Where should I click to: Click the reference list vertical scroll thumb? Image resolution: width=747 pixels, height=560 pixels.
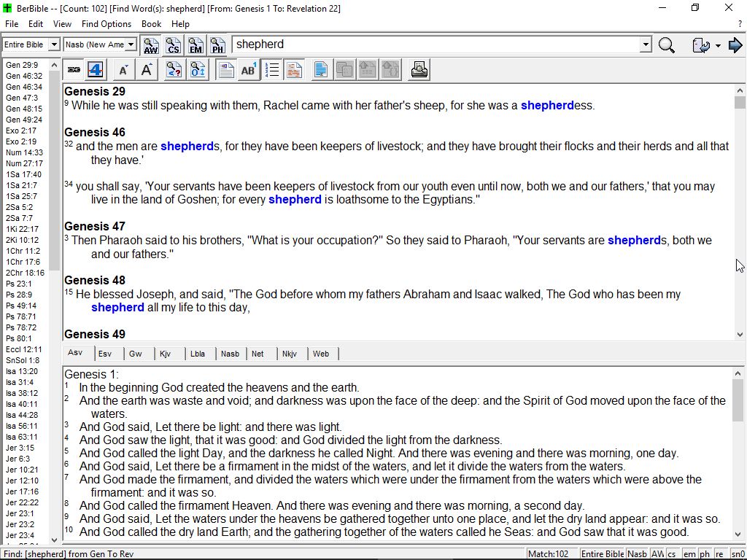tap(54, 171)
